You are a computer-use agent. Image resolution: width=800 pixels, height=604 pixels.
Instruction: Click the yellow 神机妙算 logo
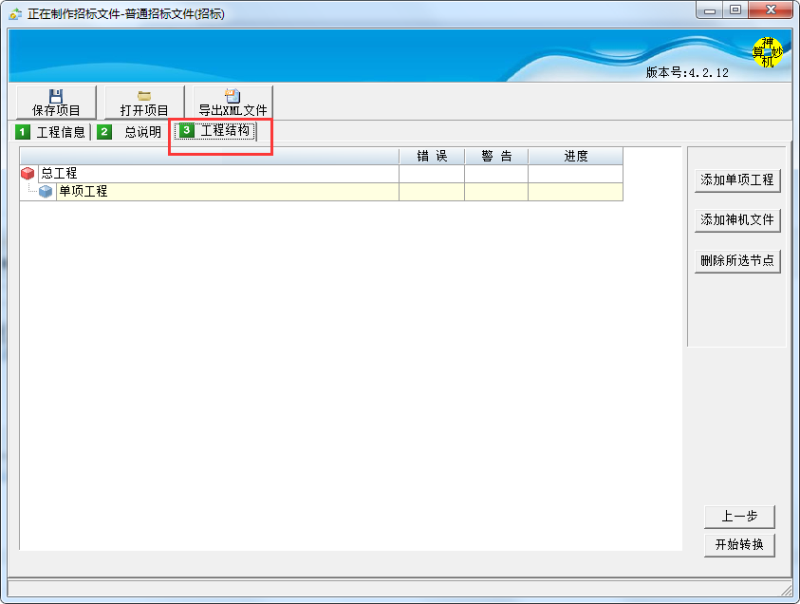pyautogui.click(x=767, y=53)
